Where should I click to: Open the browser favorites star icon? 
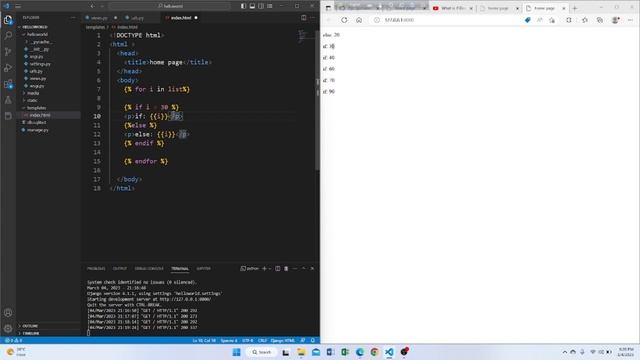[584, 20]
